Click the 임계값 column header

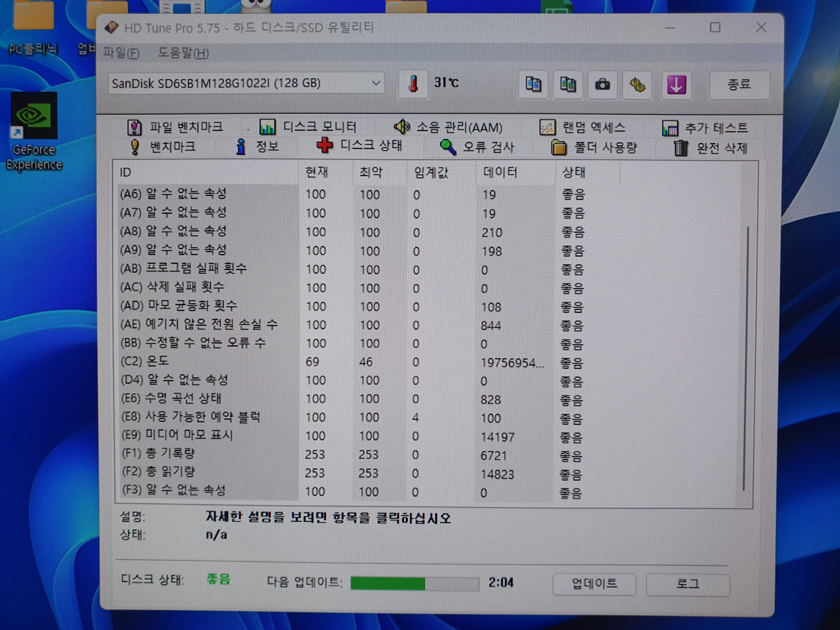(x=441, y=173)
